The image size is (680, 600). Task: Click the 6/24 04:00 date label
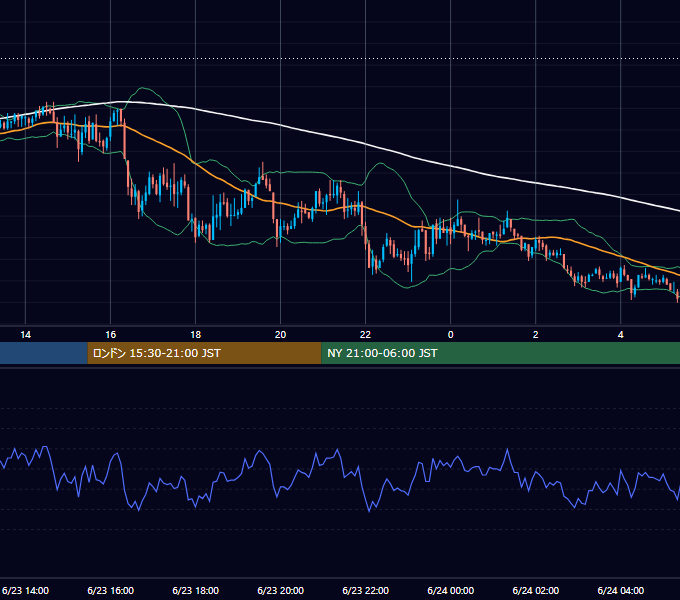(x=621, y=590)
